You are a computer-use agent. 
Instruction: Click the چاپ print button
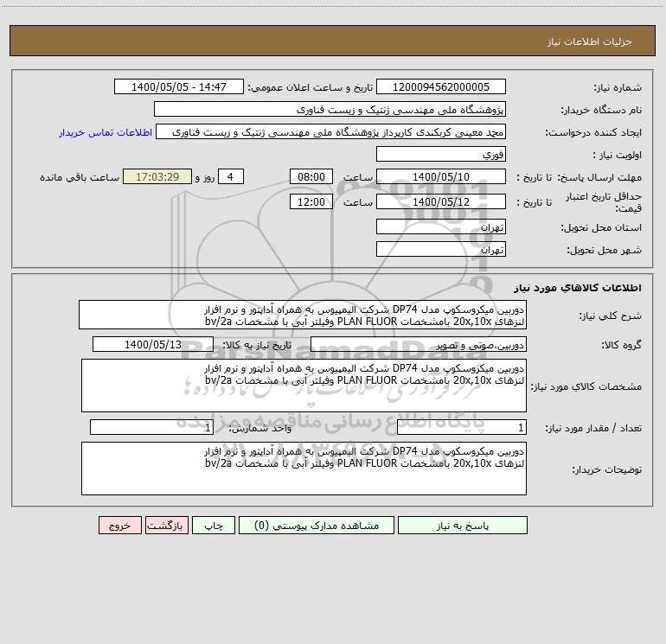point(214,525)
